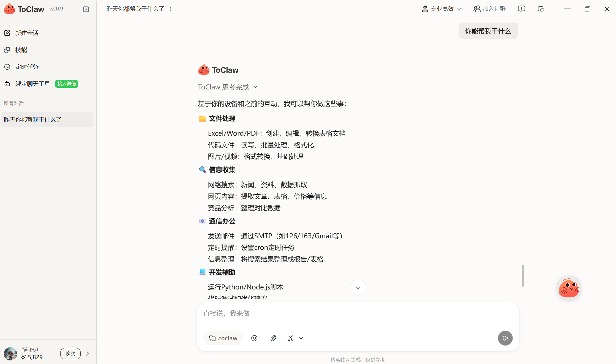Attach a file with the paperclip icon
Image resolution: width=616 pixels, height=364 pixels.
pos(273,338)
